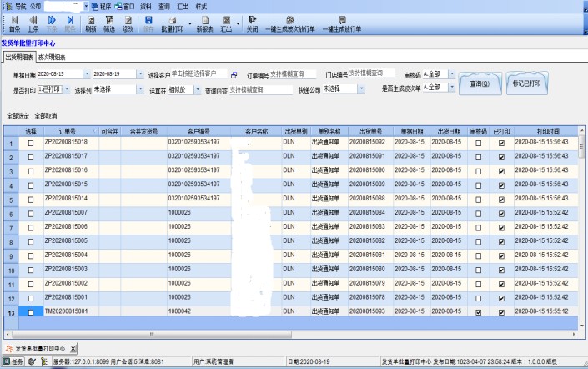
Task: Click the 全部选定 link
Action: [x=18, y=116]
